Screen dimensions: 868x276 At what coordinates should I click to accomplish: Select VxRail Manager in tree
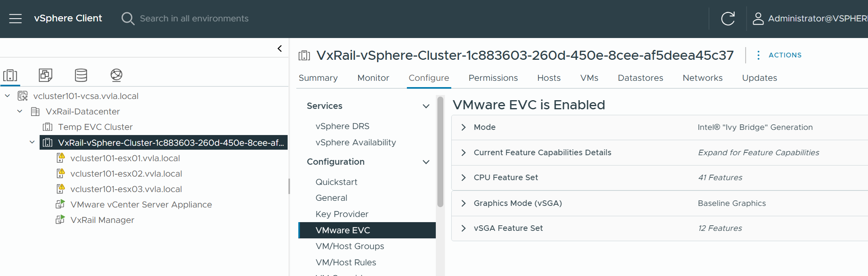tap(102, 220)
